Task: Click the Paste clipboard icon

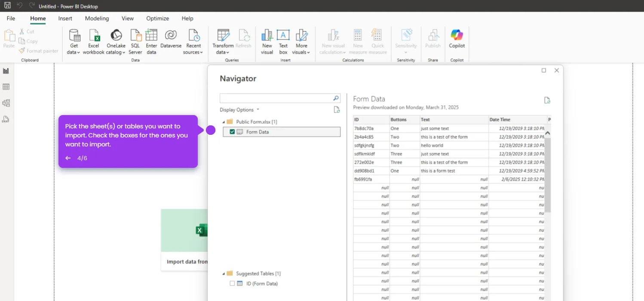Action: point(9,36)
